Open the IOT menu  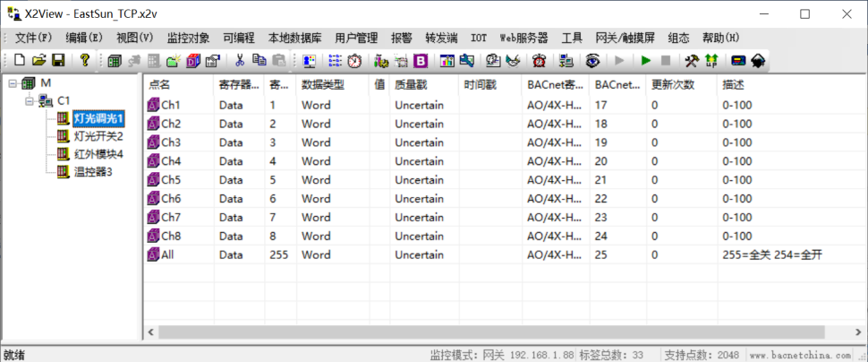(479, 39)
